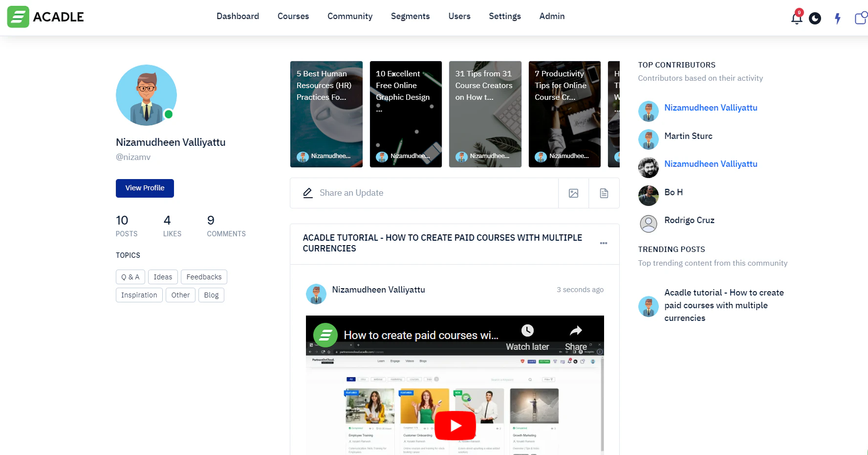Click the ACADLE logo
This screenshot has height=455, width=868.
pos(45,17)
